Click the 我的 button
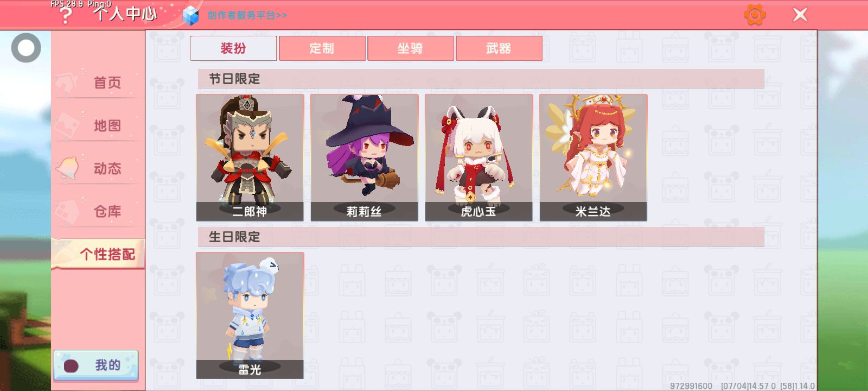Image resolution: width=868 pixels, height=391 pixels. [96, 365]
